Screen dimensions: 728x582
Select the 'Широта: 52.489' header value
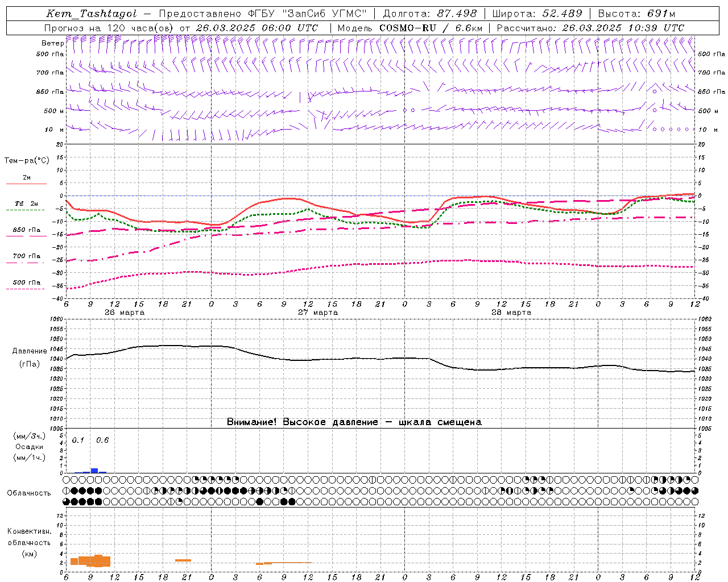[x=537, y=14]
